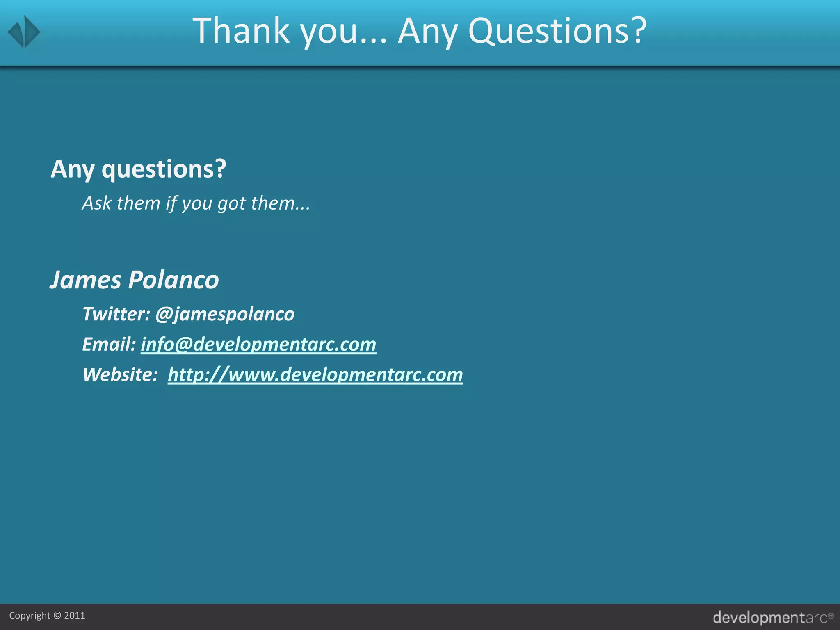
Task: Open the http://www.developmentarc.com website link
Action: [x=315, y=374]
